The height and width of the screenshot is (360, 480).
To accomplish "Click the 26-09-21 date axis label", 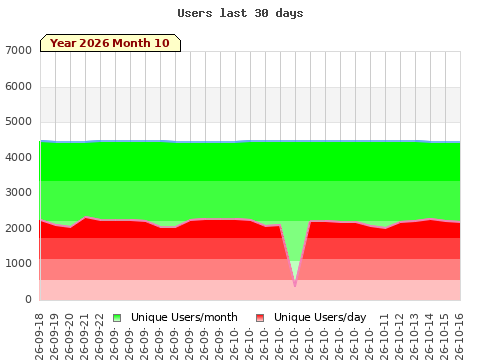I will click(x=84, y=337).
